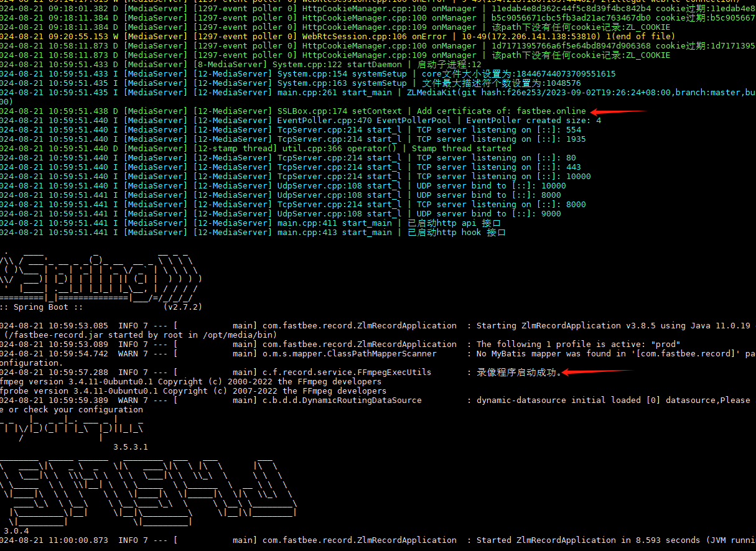This screenshot has height=551, width=756.
Task: Click '文件最大描述符个数设置为:1048576' message
Action: 502,83
